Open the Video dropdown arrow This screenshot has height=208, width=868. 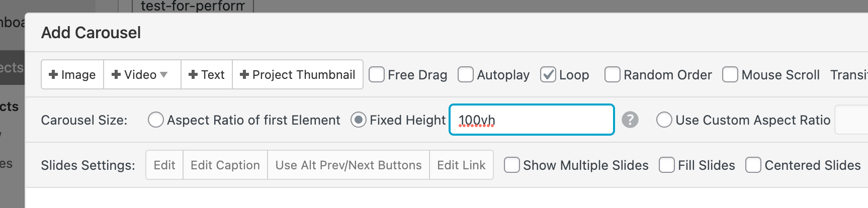click(x=164, y=75)
